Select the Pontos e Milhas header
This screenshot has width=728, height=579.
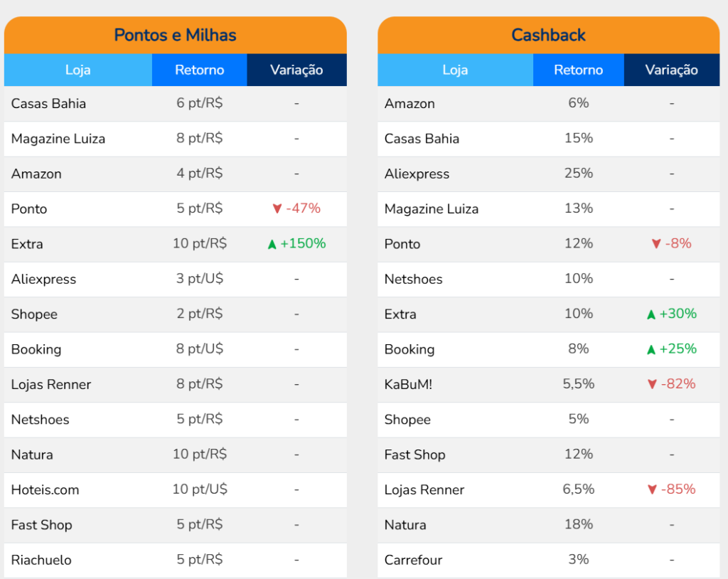[x=175, y=35]
